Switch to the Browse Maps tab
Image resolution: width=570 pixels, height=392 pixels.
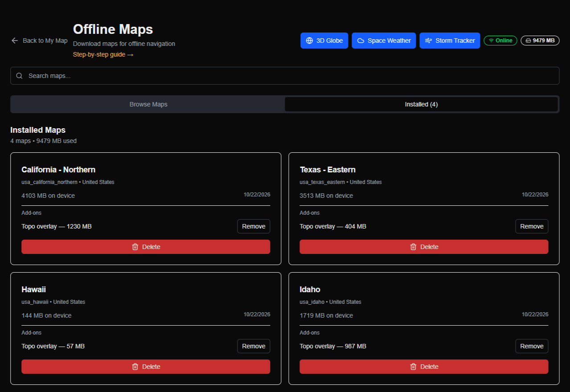coord(148,104)
